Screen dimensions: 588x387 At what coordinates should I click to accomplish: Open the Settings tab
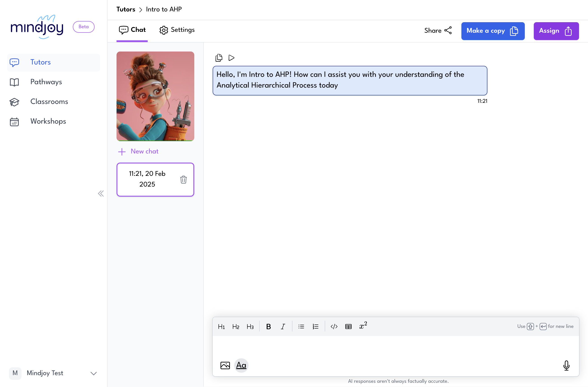177,30
